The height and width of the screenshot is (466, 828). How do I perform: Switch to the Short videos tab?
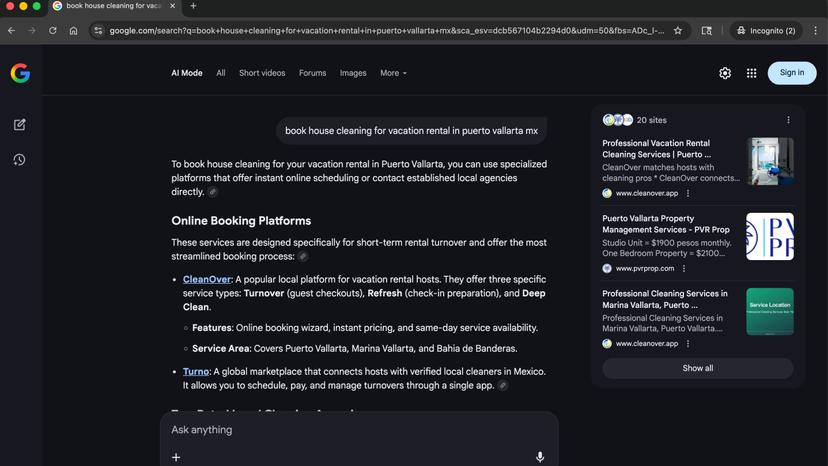262,73
